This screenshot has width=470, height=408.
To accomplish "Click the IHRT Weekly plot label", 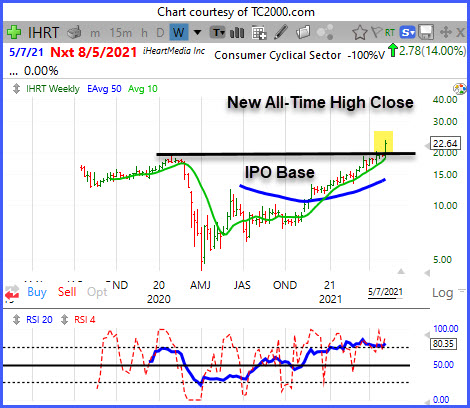I will click(x=53, y=89).
